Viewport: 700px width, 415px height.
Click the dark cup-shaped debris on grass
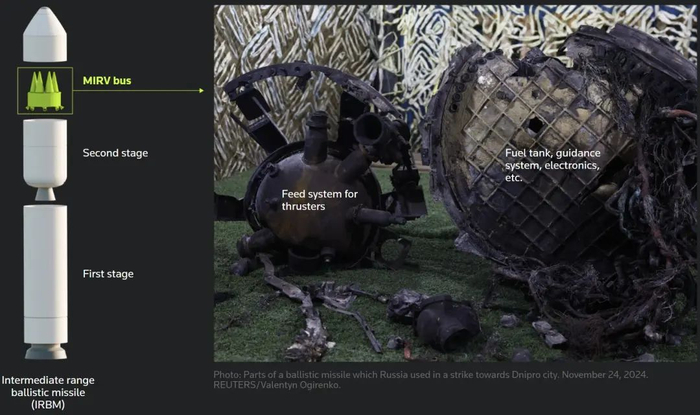coord(446,322)
